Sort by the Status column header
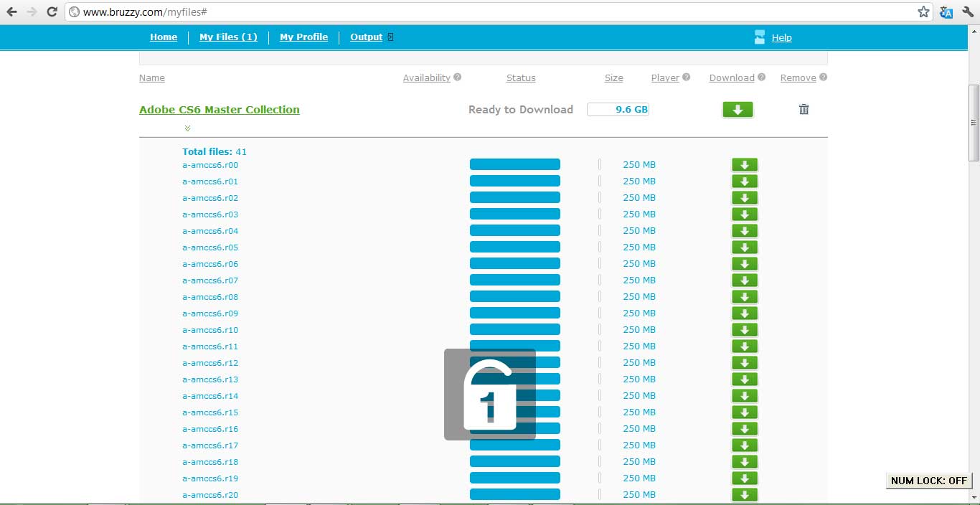Screen dimensions: 980x505 click(521, 78)
